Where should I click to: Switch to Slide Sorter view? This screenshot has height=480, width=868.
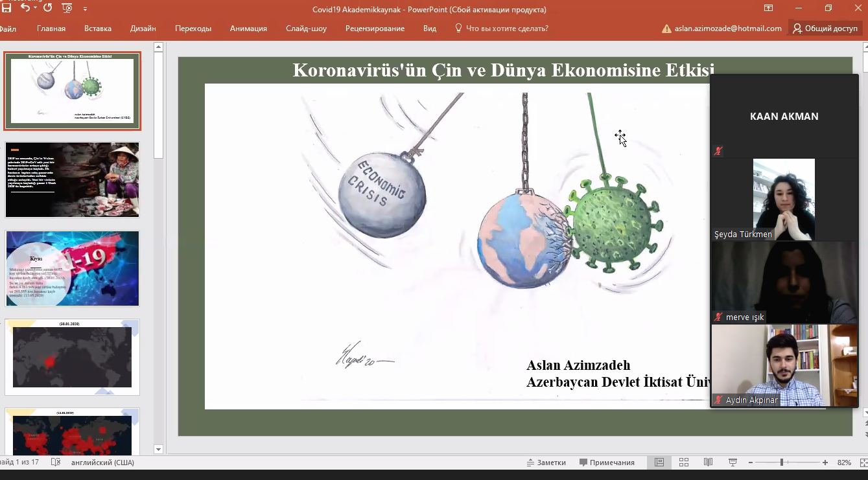(684, 463)
